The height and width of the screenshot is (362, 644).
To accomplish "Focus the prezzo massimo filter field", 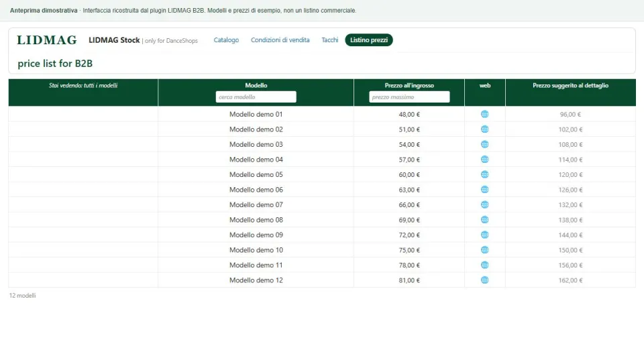I will click(409, 97).
